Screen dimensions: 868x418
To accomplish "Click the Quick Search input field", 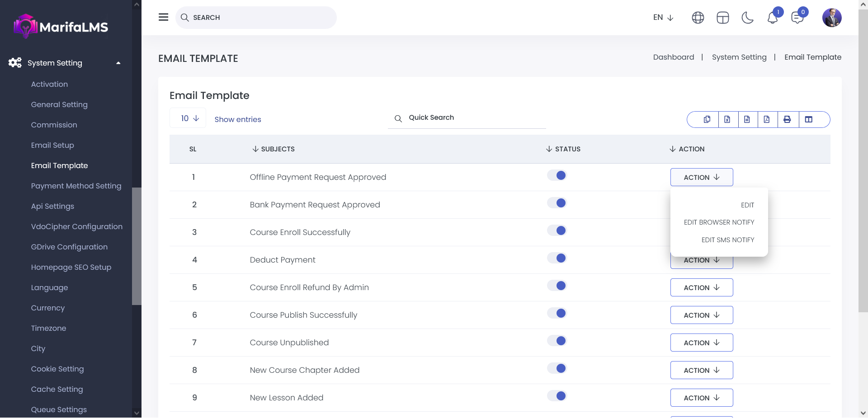I will coord(475,117).
